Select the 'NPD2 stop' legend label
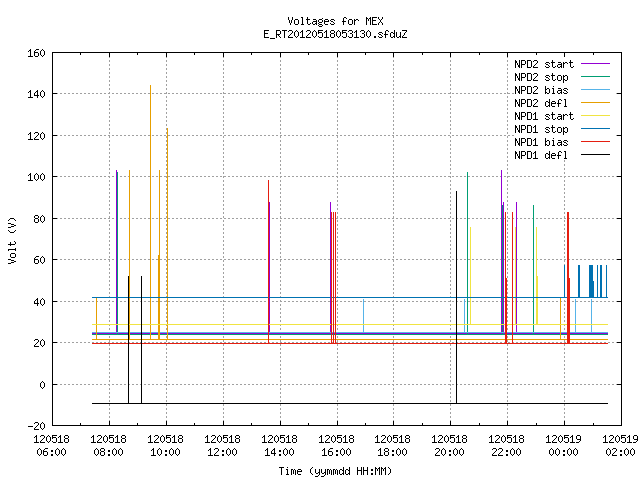 541,77
